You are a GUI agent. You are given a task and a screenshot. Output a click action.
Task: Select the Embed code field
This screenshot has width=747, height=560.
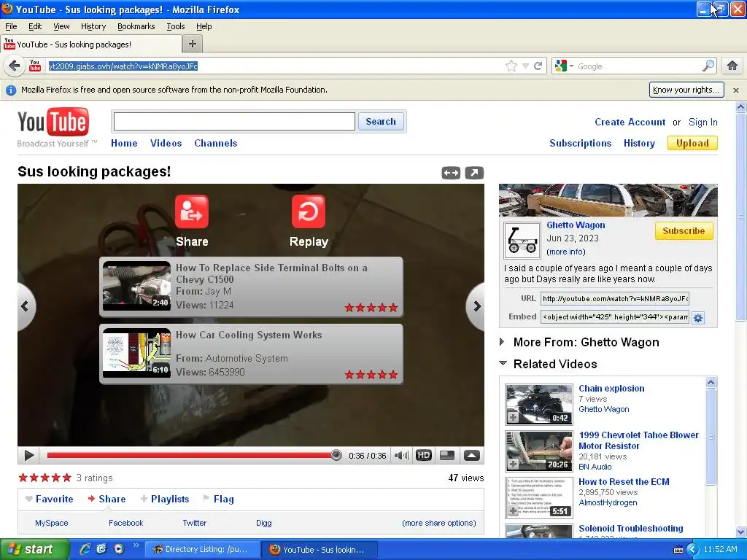pyautogui.click(x=614, y=316)
